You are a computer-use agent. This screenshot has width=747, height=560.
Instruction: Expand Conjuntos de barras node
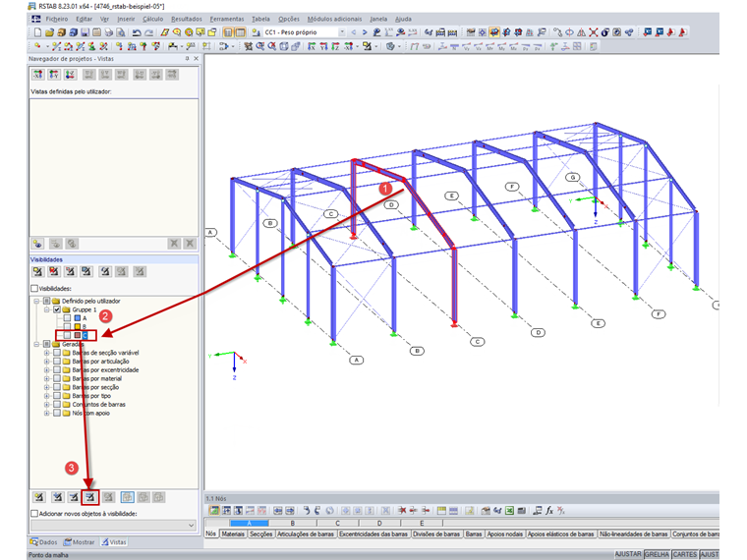47,405
